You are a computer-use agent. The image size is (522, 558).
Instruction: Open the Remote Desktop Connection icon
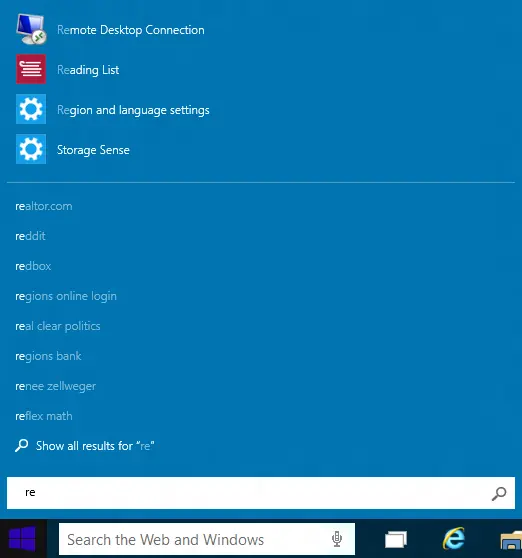31,30
